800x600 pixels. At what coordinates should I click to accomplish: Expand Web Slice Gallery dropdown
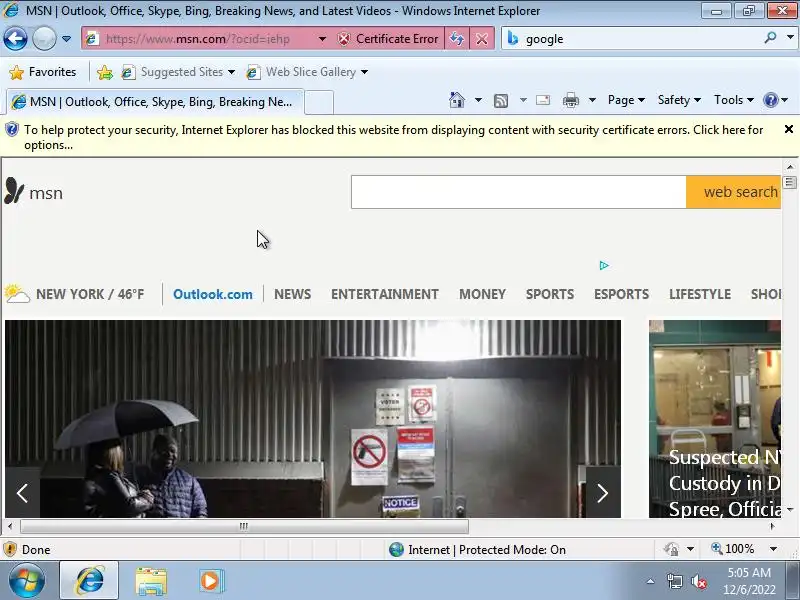pos(364,72)
